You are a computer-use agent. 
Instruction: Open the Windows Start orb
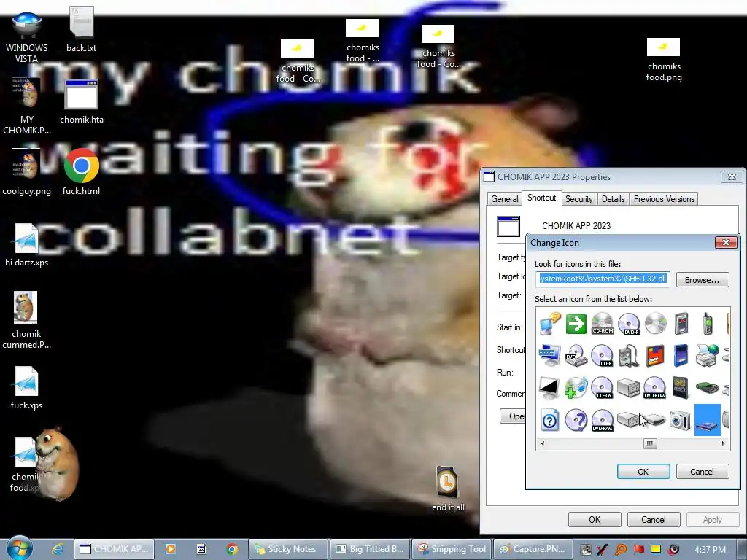pos(19,548)
